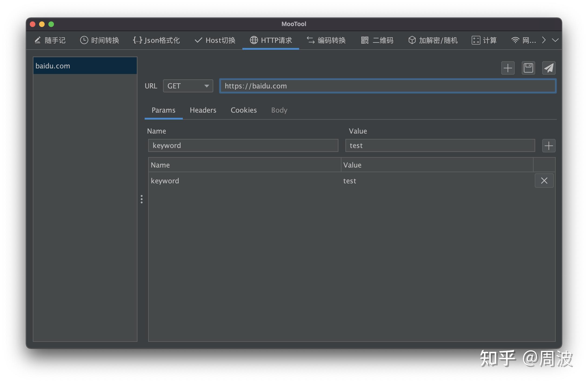This screenshot has width=588, height=383.
Task: Add the keyword parameter with the plus button
Action: 548,145
